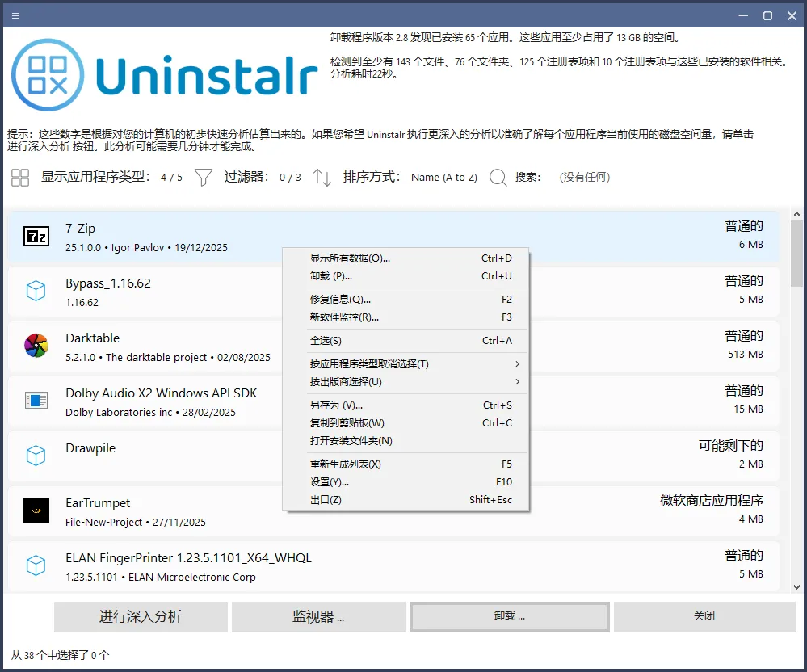The width and height of the screenshot is (807, 672).
Task: Click '1.23.5.1101 • ELAN Microelectronic Corp' details
Action: pyautogui.click(x=161, y=577)
